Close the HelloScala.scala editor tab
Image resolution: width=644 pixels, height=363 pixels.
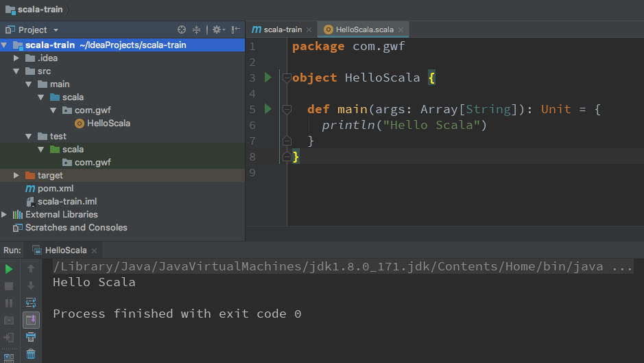[x=401, y=30]
